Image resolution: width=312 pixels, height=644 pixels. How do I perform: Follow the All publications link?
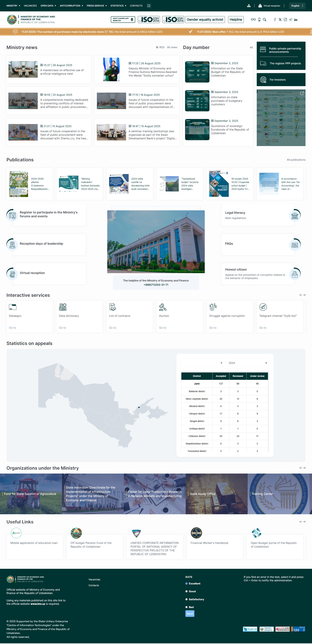tap(296, 160)
